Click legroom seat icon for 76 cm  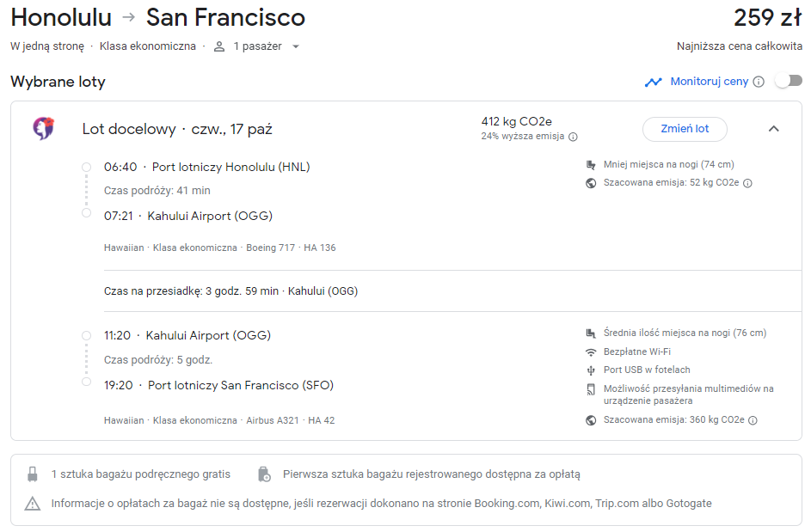[591, 333]
